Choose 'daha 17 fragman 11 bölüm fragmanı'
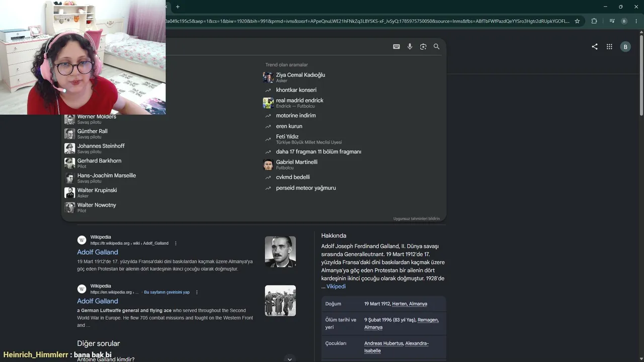This screenshot has height=362, width=644. 313,152
